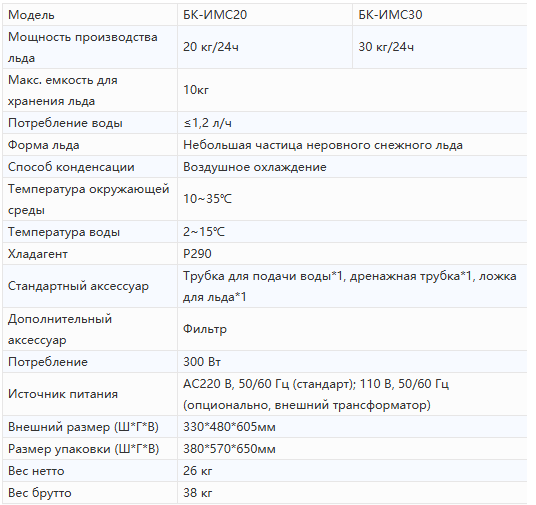Select the Р290 refrigerant cell
The image size is (536, 505).
(x=352, y=254)
